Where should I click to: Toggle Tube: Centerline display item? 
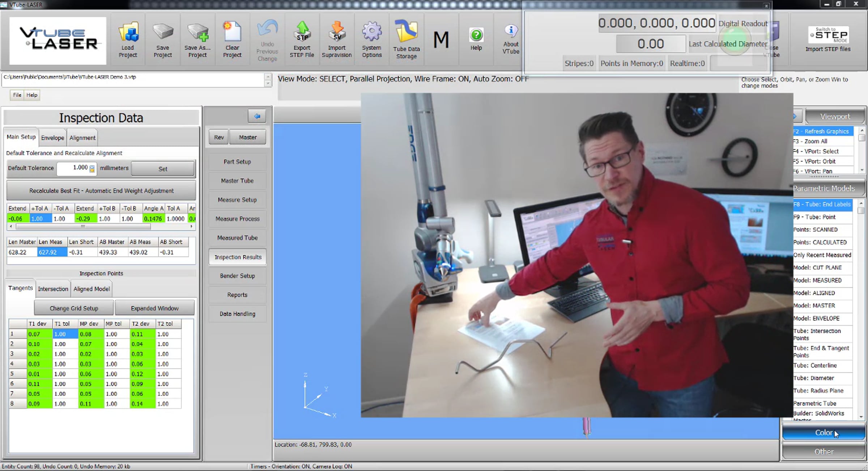point(815,365)
